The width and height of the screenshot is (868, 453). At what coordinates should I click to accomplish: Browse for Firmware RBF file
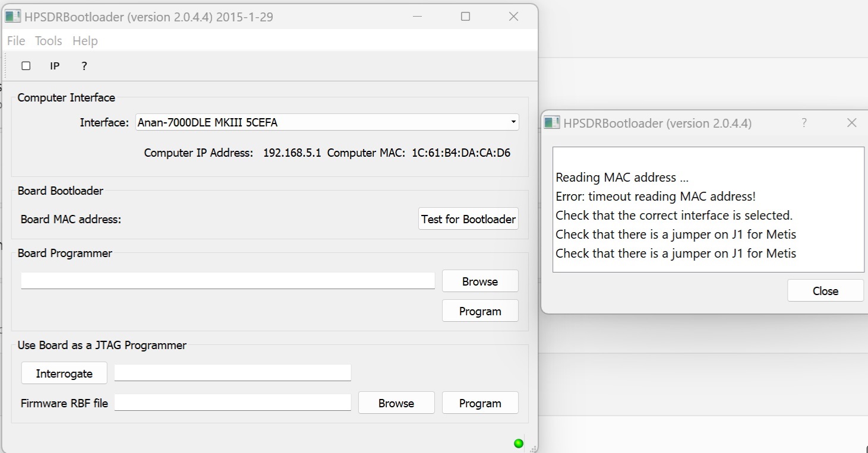396,403
